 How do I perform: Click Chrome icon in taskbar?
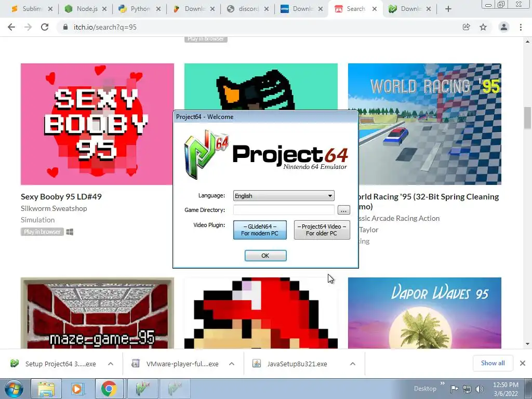point(109,389)
